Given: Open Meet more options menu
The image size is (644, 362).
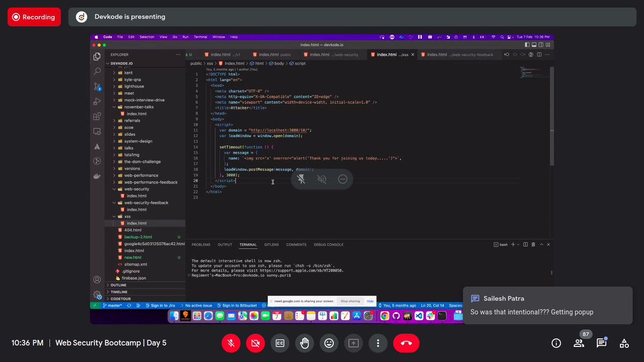Looking at the screenshot, I should click(378, 343).
